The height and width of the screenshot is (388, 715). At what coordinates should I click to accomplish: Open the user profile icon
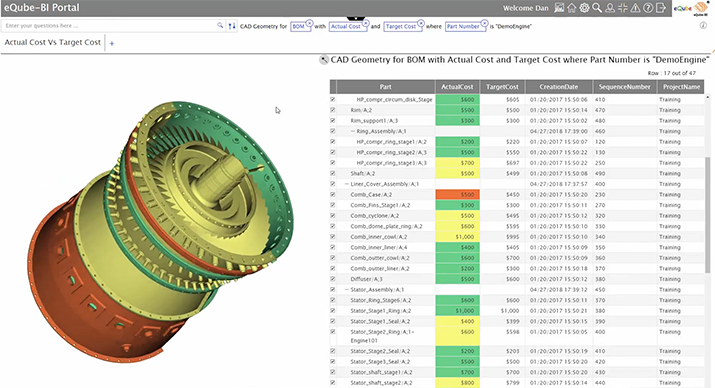(x=610, y=8)
